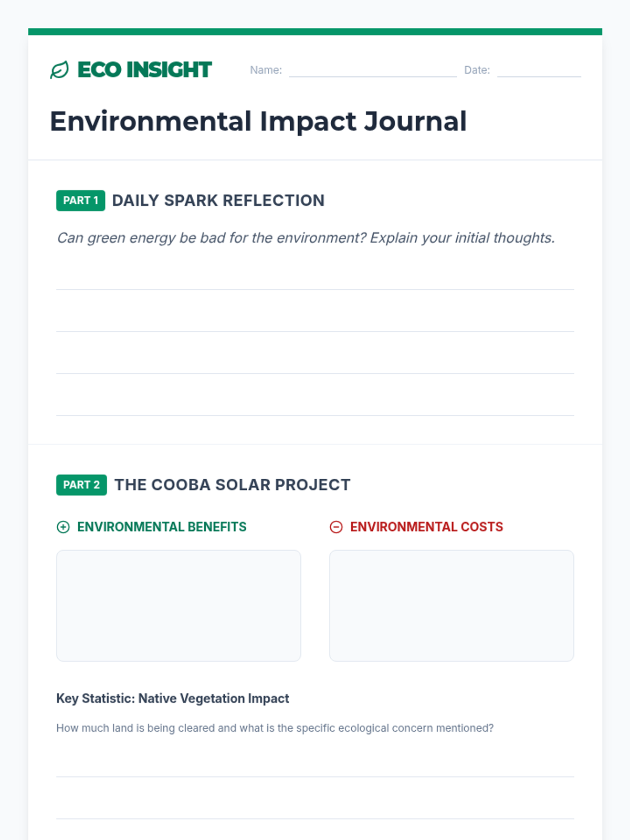Click the green plus icon beside Environmental Benefits
Viewport: 630px width, 840px height.
(x=63, y=527)
